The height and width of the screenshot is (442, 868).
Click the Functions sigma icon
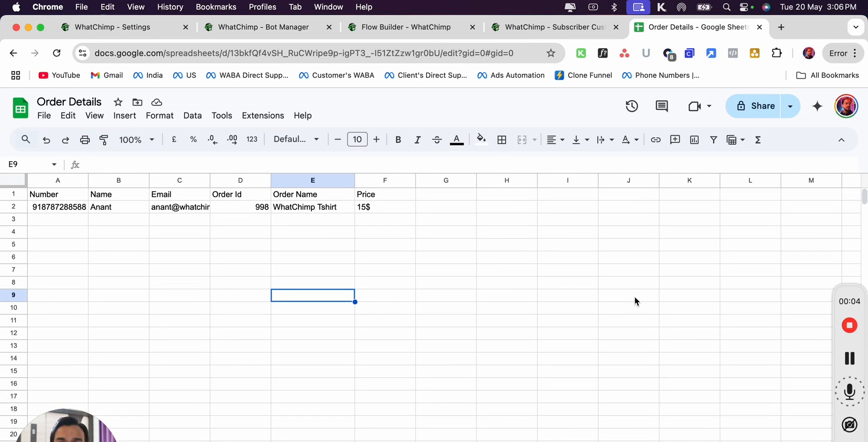point(758,140)
